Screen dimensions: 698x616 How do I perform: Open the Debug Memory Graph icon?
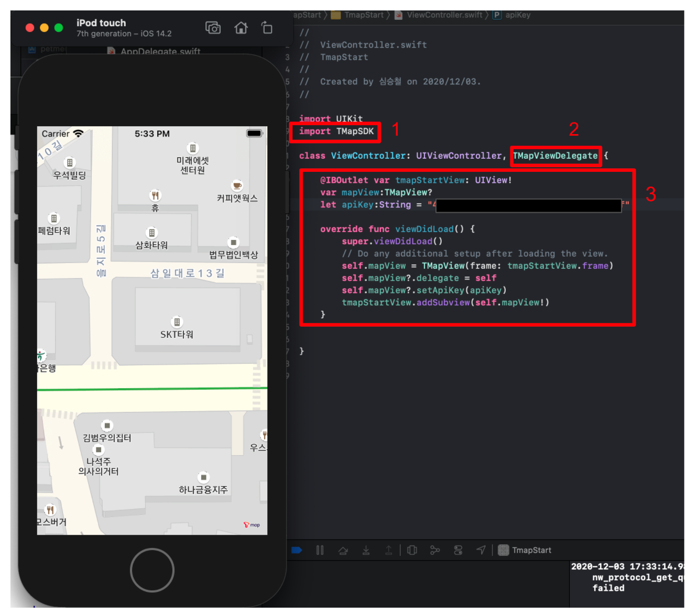(x=435, y=550)
